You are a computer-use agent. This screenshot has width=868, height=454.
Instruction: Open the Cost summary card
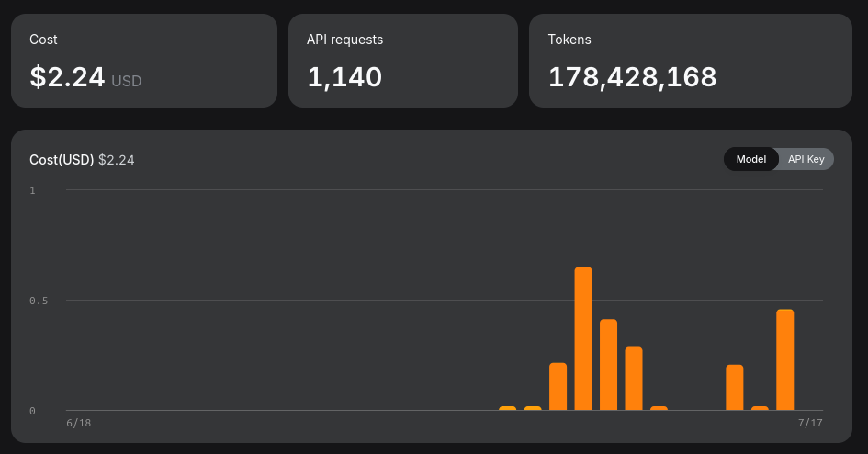tap(144, 61)
